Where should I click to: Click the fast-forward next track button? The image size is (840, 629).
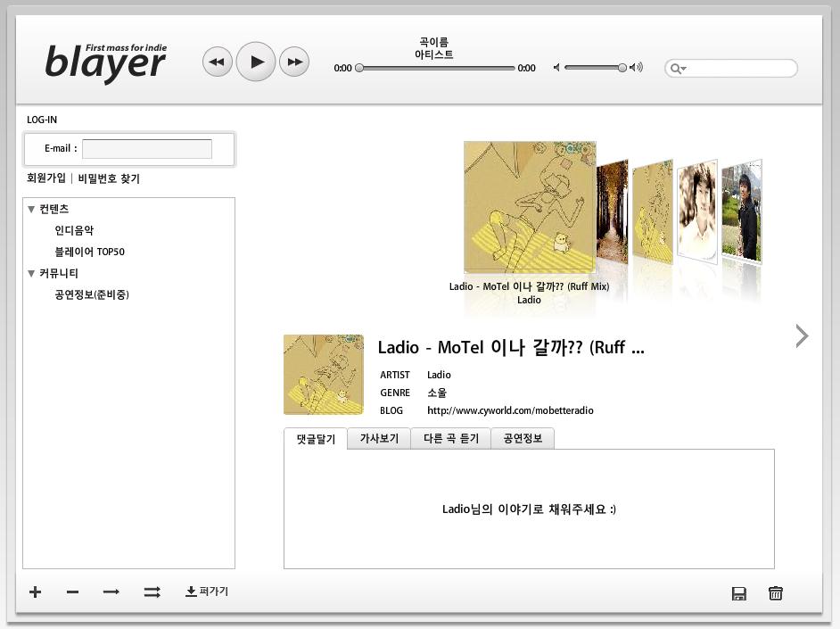click(x=294, y=62)
